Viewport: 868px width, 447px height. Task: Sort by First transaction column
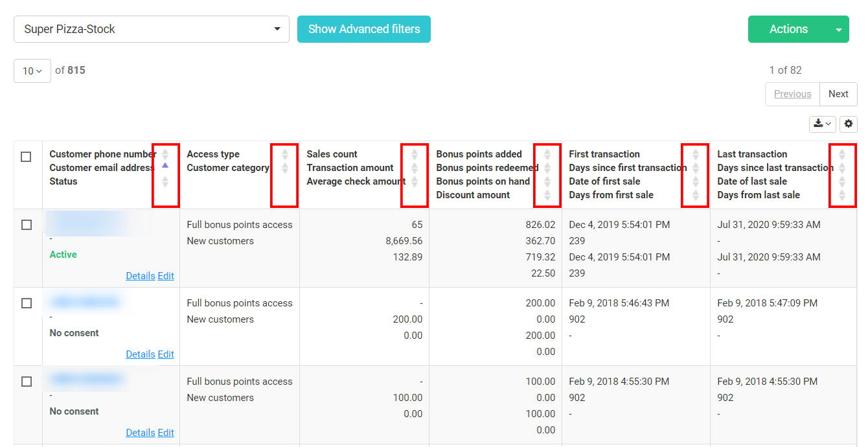696,154
